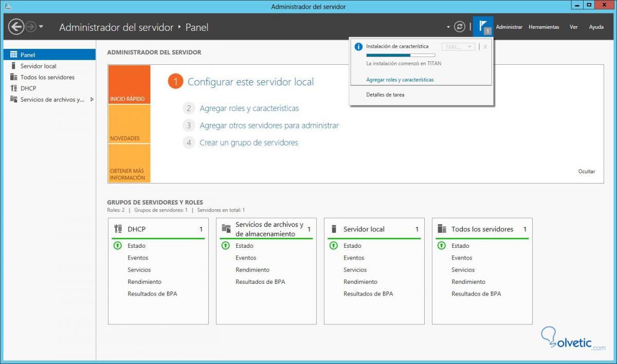Click the DHCP tile role icon
The height and width of the screenshot is (364, 617).
118,229
